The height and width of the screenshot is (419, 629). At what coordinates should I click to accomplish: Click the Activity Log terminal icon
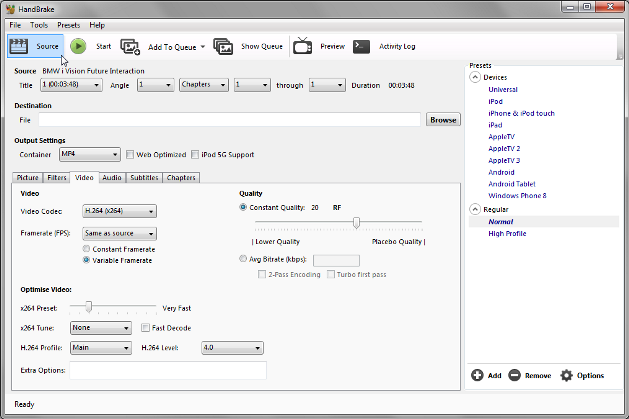(361, 46)
